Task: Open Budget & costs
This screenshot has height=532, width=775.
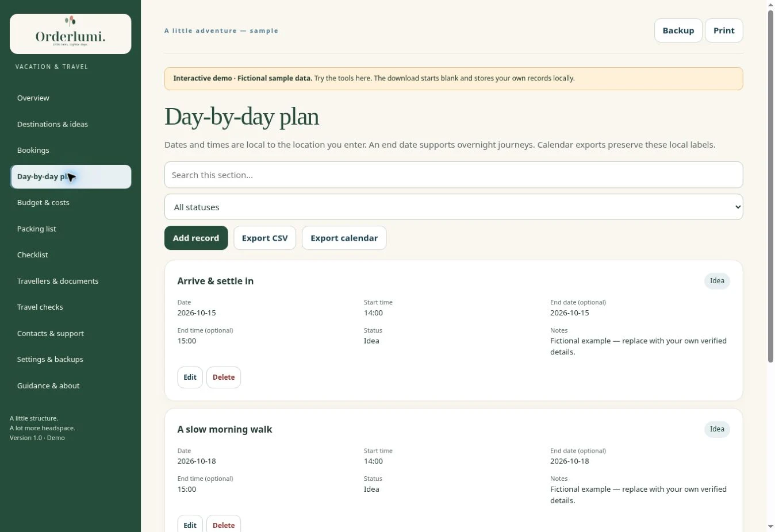Action: tap(70, 203)
